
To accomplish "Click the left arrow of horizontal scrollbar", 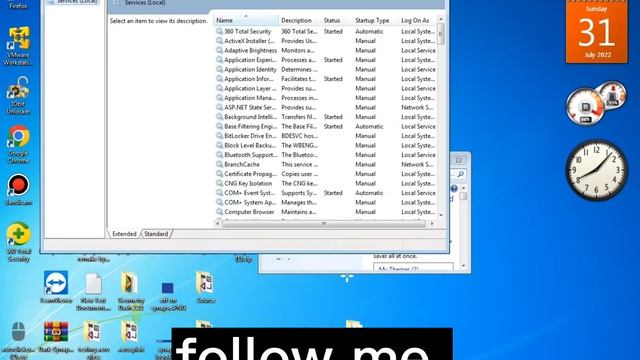I will [218, 223].
